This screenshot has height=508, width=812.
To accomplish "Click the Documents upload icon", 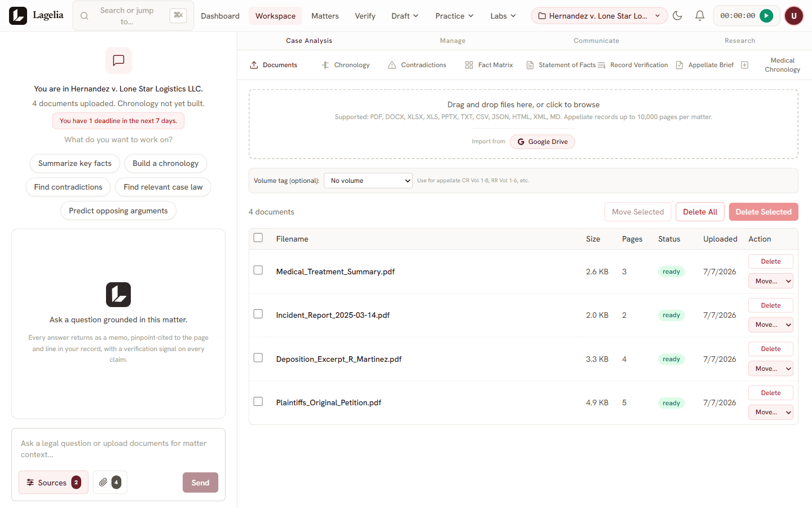I will [x=254, y=65].
